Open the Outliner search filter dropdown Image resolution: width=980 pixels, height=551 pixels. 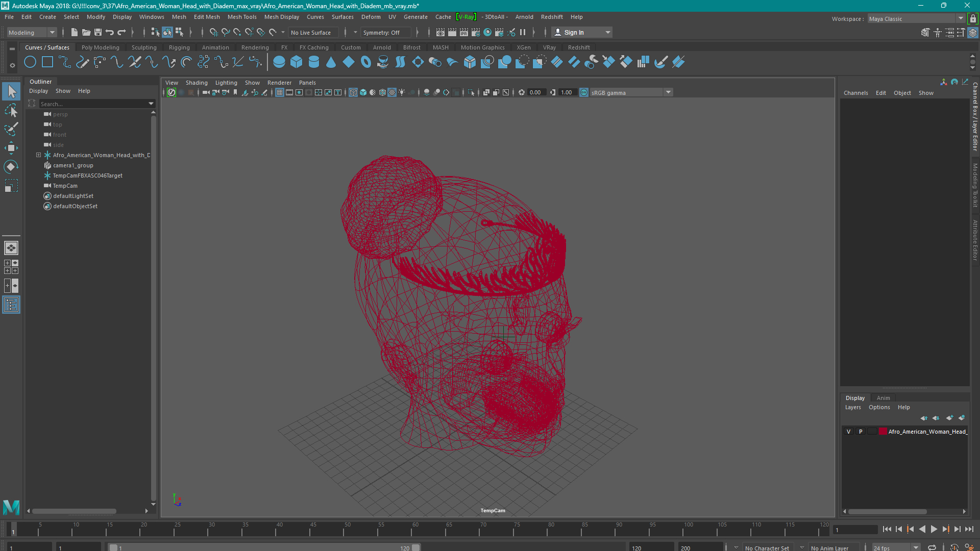(151, 104)
